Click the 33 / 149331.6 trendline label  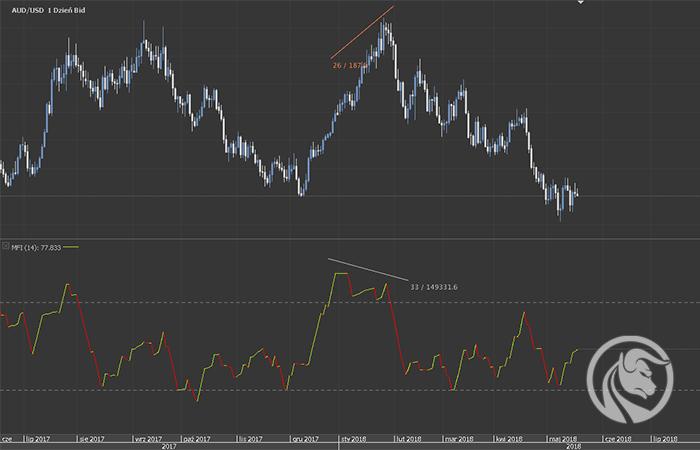[x=434, y=287]
